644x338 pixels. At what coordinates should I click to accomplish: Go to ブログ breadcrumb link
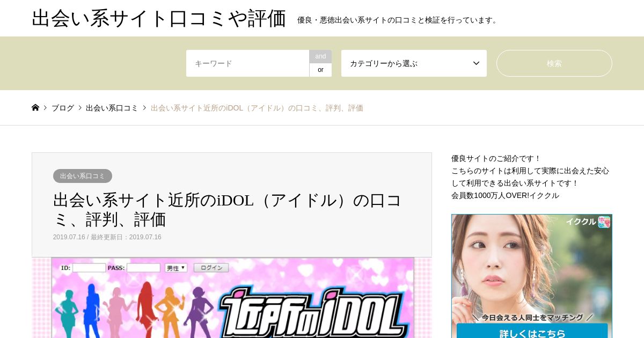63,108
